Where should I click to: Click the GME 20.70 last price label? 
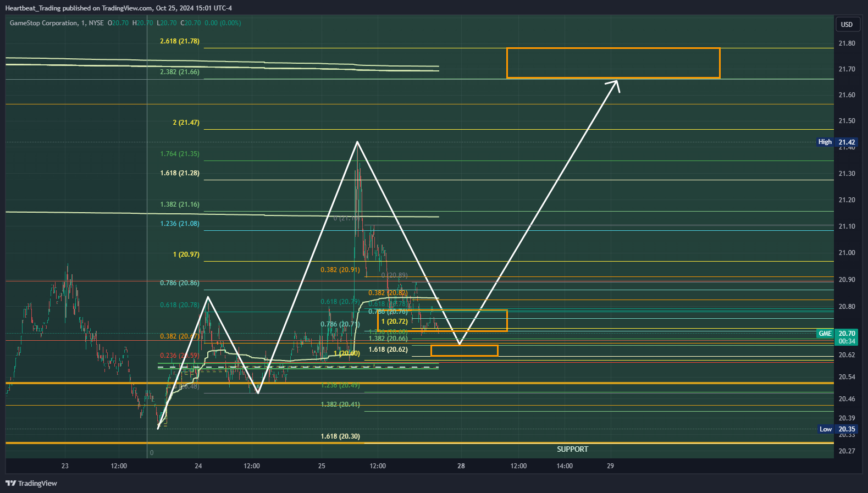(x=837, y=334)
